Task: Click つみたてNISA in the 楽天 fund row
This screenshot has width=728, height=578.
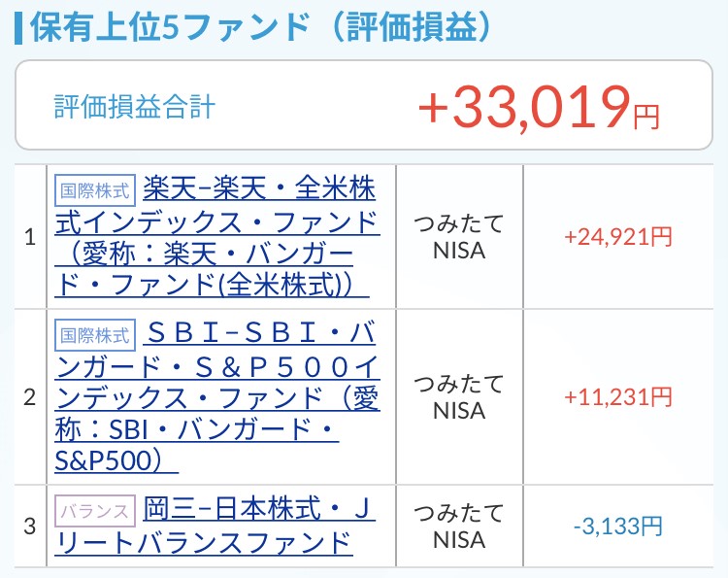Action: [458, 236]
